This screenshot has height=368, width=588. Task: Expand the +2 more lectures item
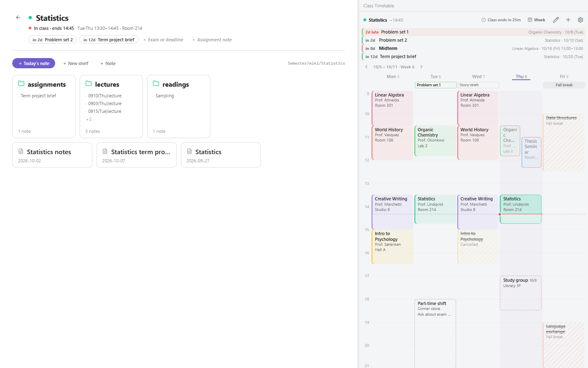(x=89, y=119)
